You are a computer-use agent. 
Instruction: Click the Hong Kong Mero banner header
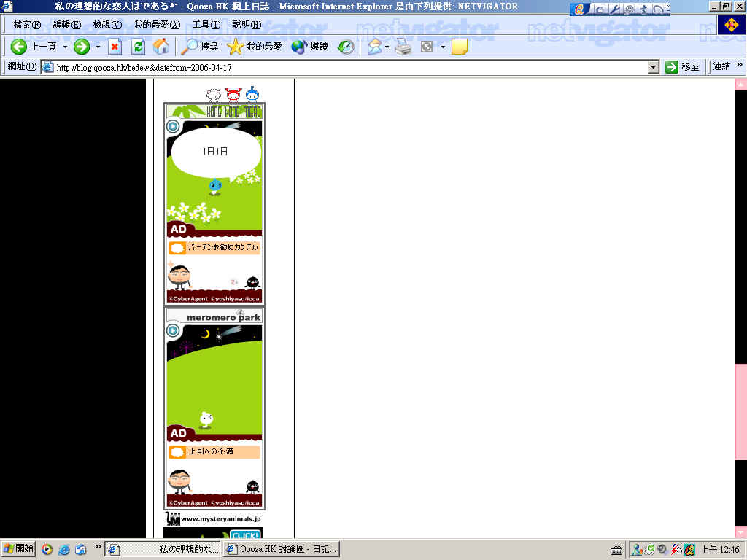tap(214, 112)
